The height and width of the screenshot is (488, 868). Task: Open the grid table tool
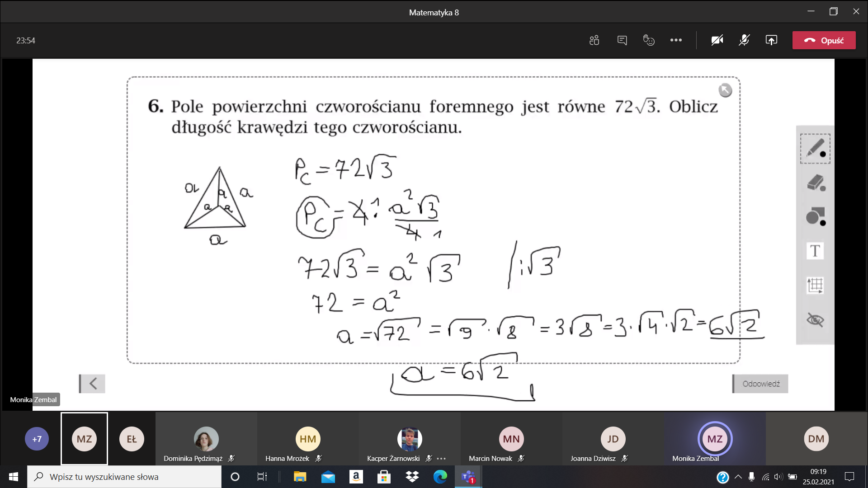(815, 285)
